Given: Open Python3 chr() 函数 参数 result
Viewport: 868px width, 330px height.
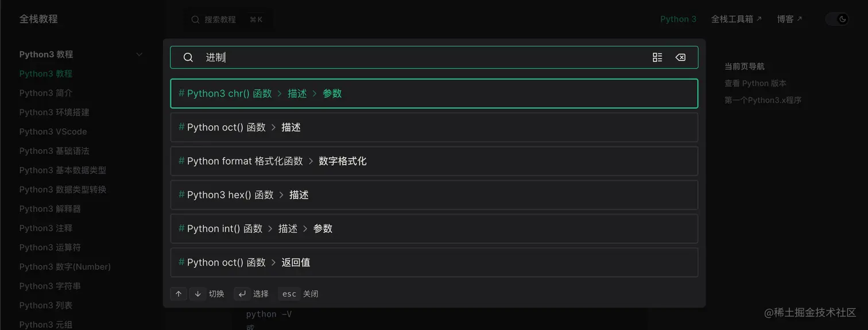Looking at the screenshot, I should (434, 94).
